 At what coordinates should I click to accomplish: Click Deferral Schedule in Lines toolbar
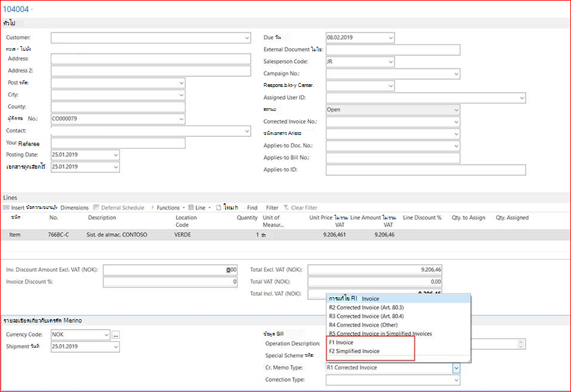point(119,208)
